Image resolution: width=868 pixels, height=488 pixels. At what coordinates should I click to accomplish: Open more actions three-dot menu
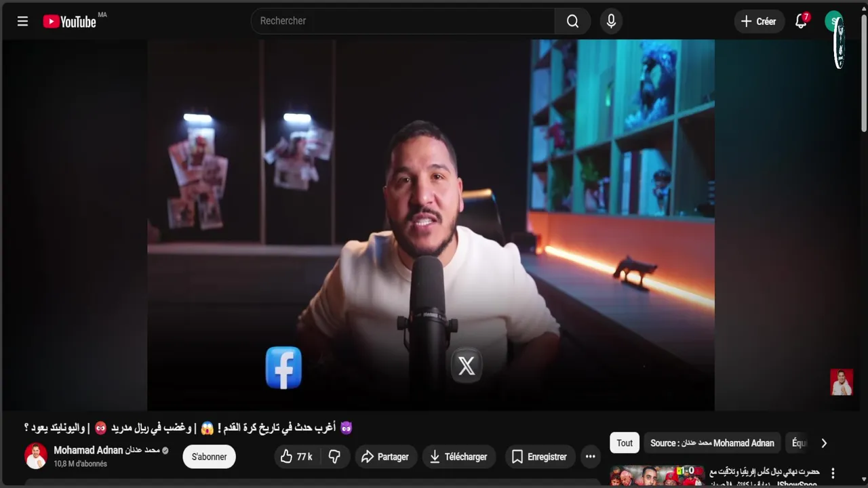[x=591, y=457]
